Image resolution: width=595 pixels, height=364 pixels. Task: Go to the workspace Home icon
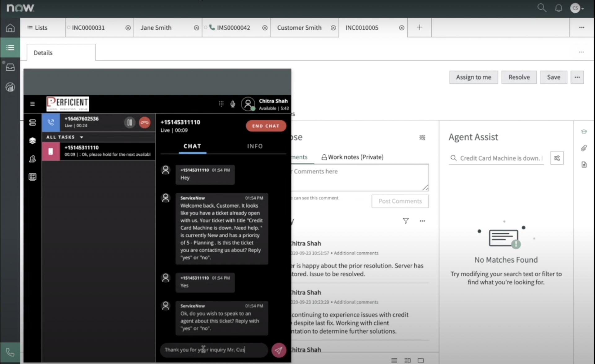10,28
